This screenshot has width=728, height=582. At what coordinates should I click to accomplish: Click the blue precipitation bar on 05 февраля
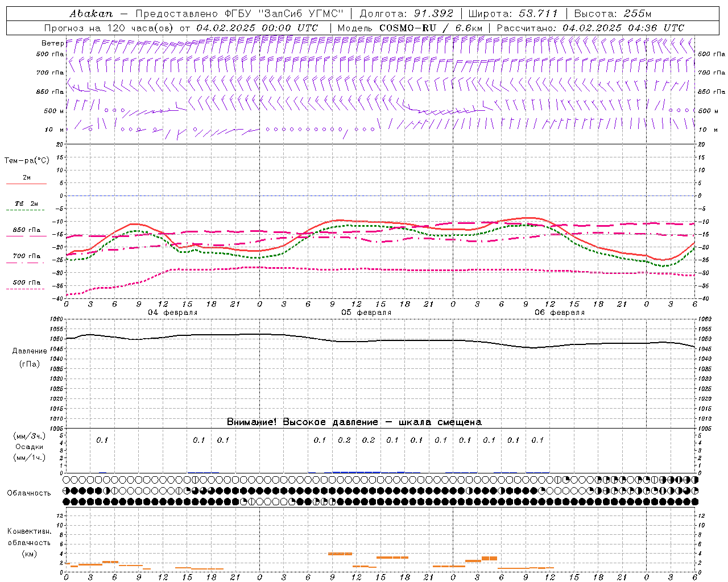pyautogui.click(x=356, y=472)
